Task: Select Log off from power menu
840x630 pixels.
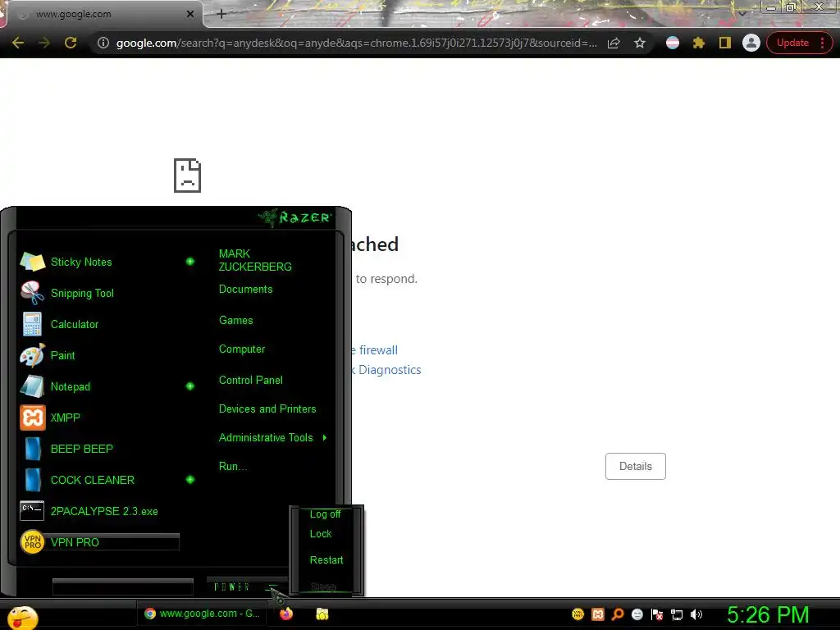Action: [325, 514]
